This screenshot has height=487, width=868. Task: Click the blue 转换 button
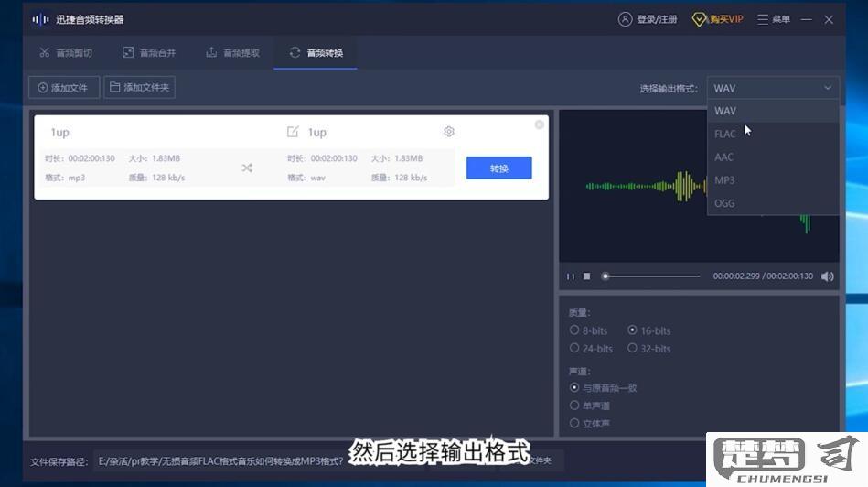[498, 168]
